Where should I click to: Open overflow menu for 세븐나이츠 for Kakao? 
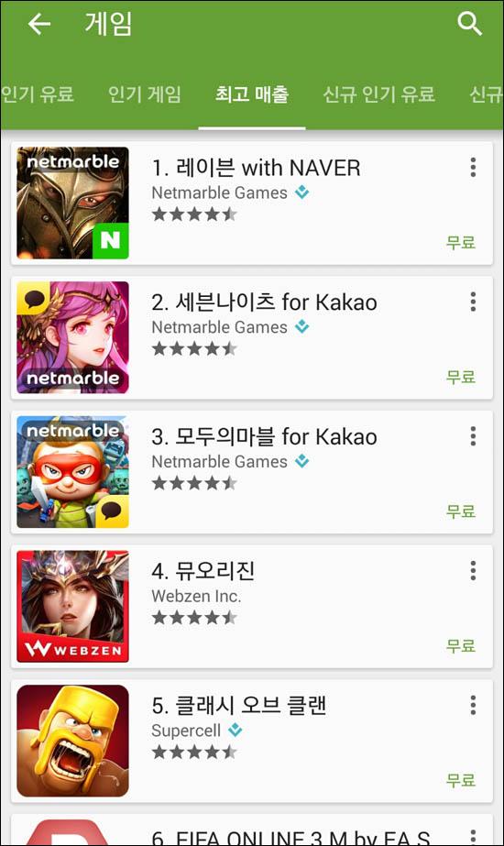tap(473, 302)
